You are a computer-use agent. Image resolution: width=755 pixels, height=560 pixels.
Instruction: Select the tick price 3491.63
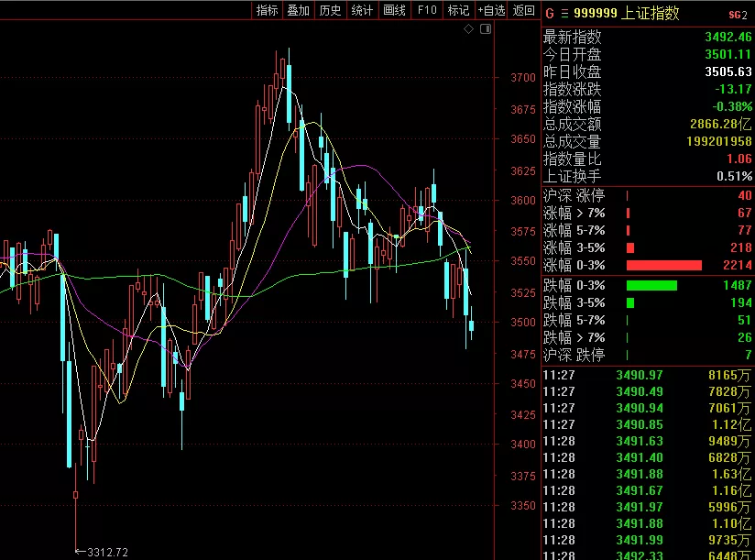tap(640, 441)
